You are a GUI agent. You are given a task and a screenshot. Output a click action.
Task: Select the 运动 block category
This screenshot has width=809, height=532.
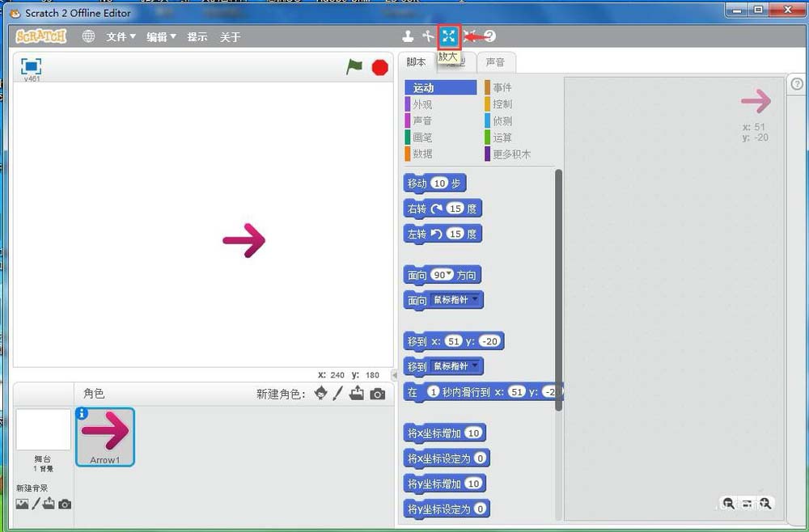point(441,87)
